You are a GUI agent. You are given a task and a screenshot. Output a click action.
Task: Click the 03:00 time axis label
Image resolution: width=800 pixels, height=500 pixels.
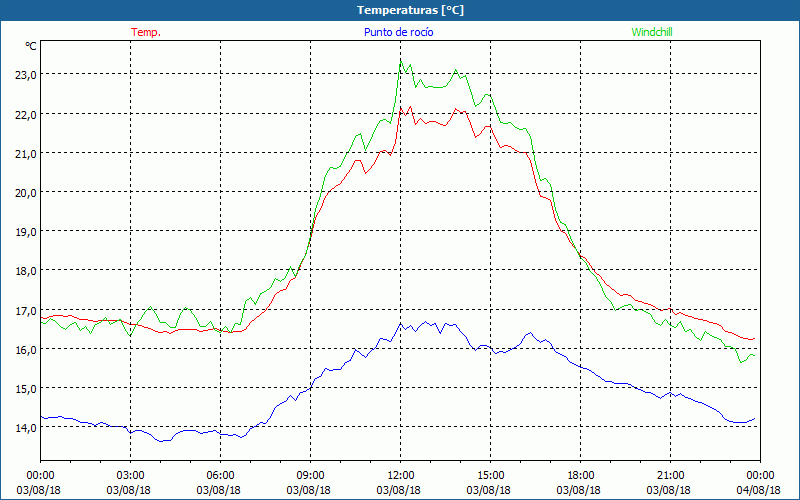(130, 476)
